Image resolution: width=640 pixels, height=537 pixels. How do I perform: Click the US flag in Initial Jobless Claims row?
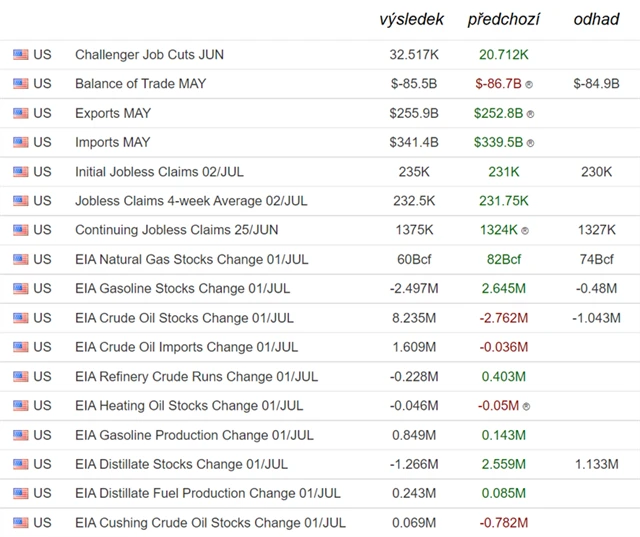(x=20, y=172)
